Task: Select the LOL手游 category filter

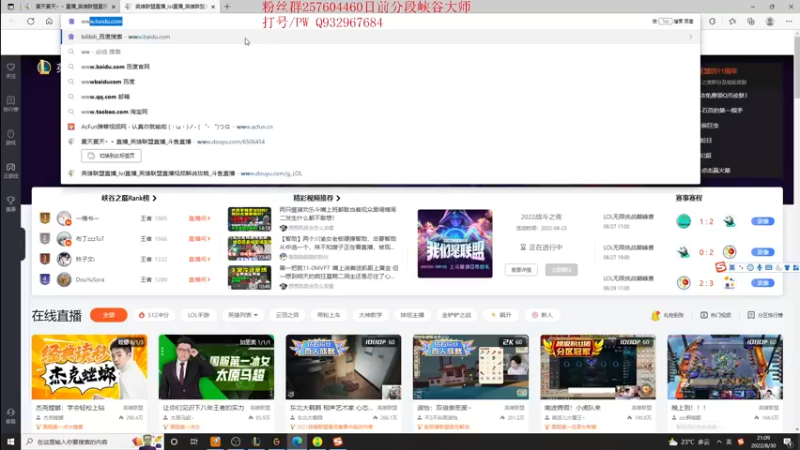Action: click(x=198, y=315)
